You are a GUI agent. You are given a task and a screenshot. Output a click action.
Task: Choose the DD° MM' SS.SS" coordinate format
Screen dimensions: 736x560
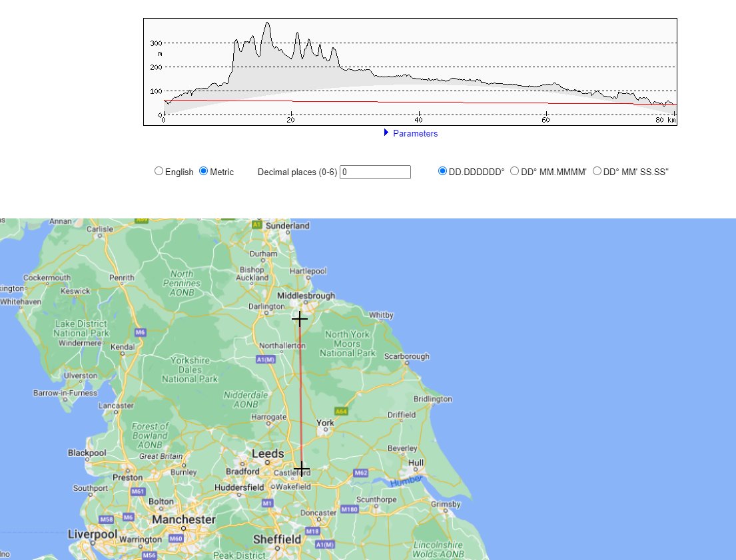597,171
